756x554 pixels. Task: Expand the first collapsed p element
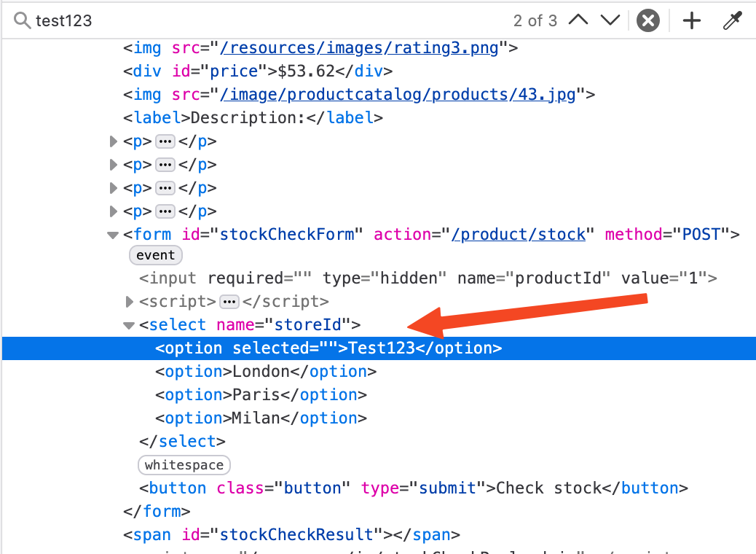point(113,141)
